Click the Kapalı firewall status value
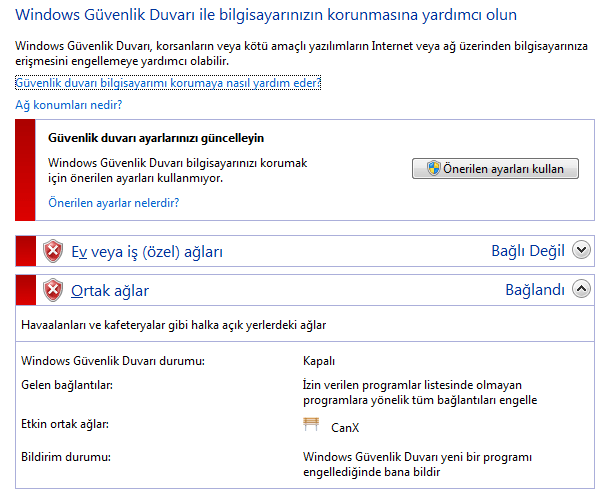The width and height of the screenshot is (612, 500). click(x=319, y=361)
